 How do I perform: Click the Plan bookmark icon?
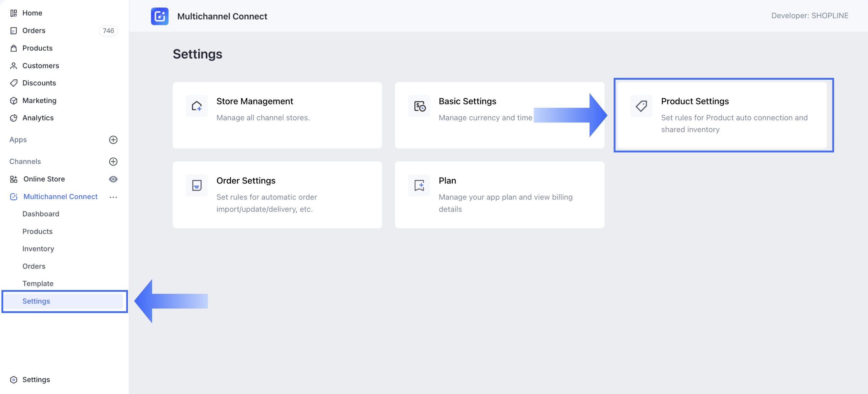pos(419,185)
